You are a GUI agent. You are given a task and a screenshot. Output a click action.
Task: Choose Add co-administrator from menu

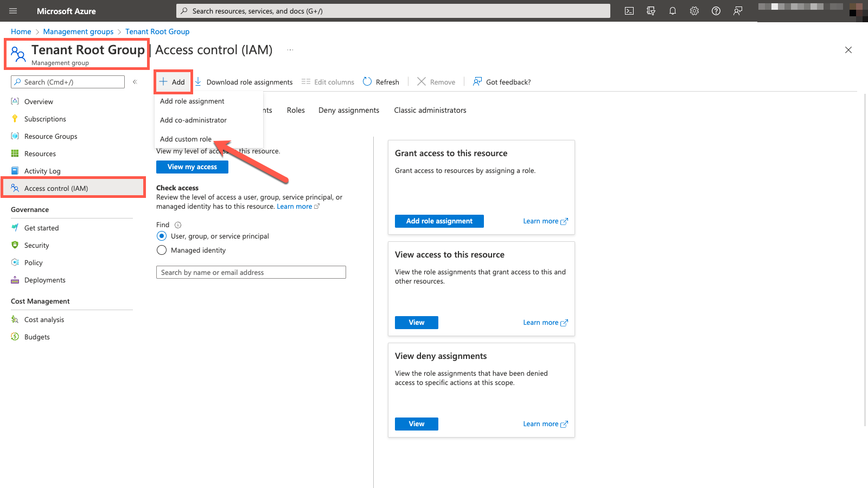(193, 120)
